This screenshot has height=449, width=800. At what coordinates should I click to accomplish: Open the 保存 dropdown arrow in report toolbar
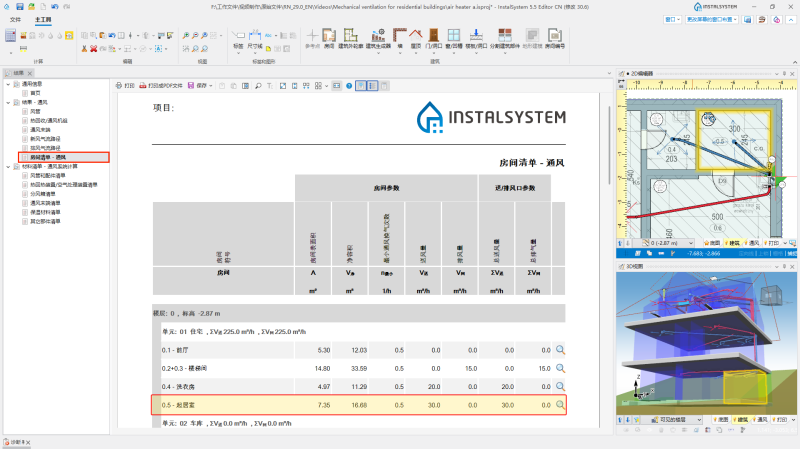[x=211, y=86]
